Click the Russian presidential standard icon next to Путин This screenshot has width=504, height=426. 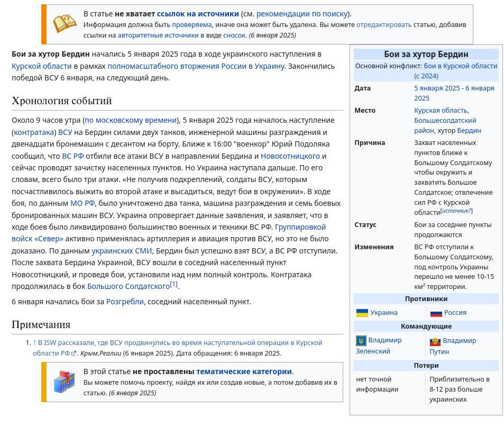pyautogui.click(x=435, y=341)
